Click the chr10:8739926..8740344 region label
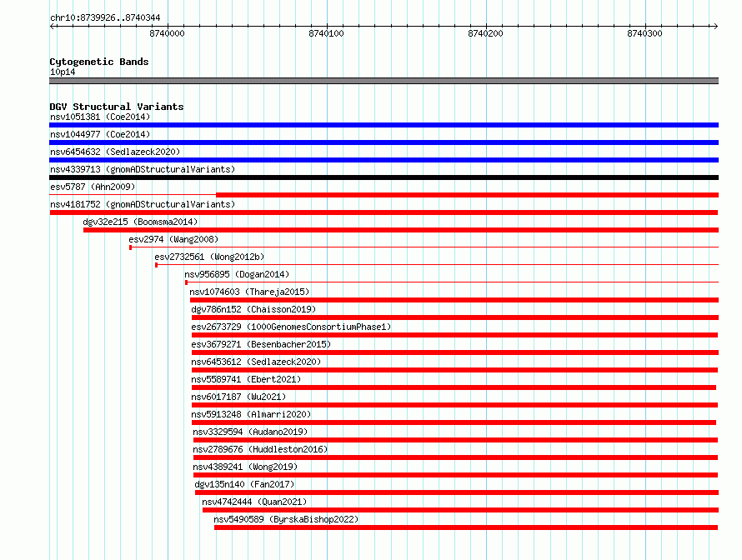 (x=105, y=17)
